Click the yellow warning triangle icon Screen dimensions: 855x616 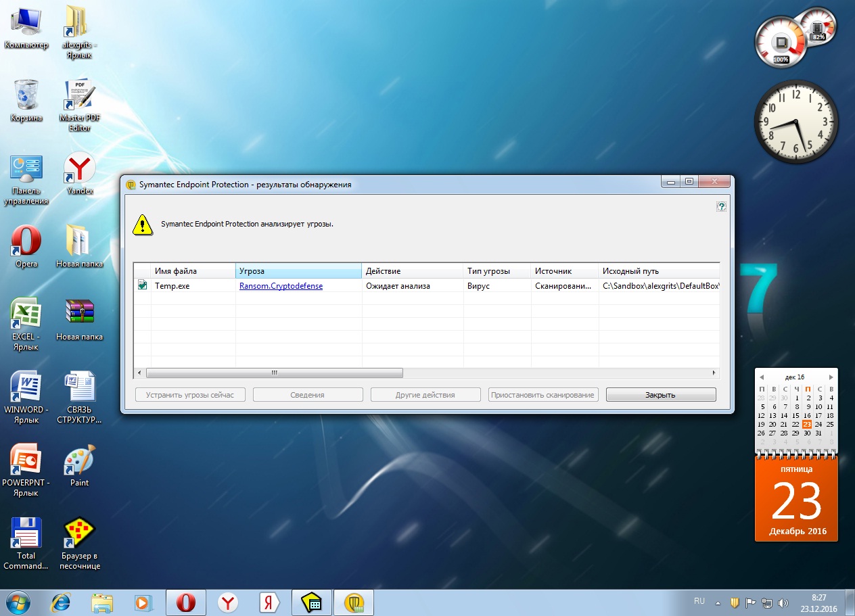142,224
